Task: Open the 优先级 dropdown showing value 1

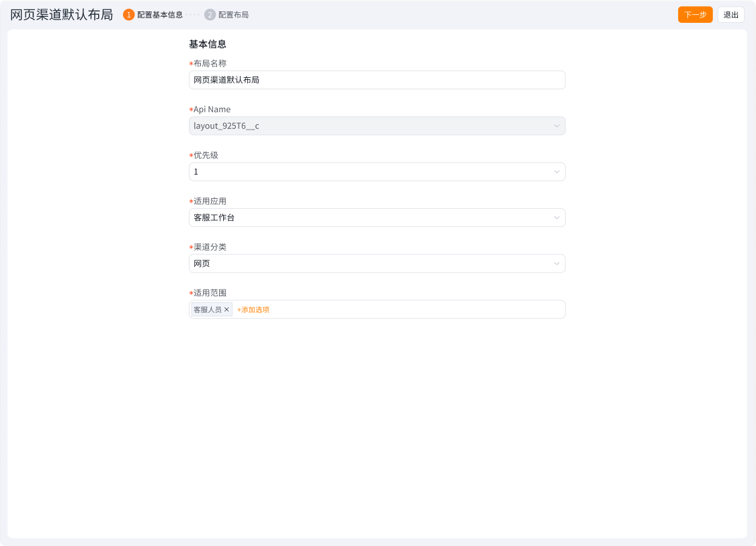Action: coord(370,172)
